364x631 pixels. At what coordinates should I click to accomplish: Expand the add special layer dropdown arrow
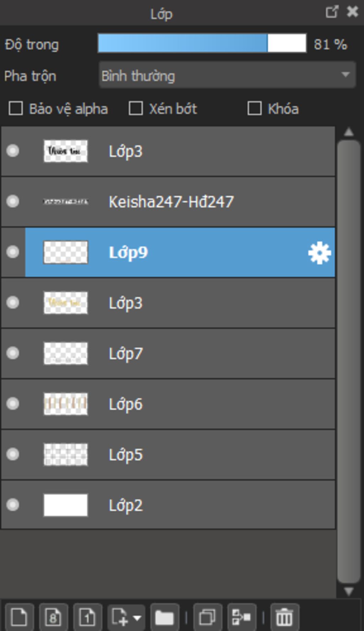[137, 618]
